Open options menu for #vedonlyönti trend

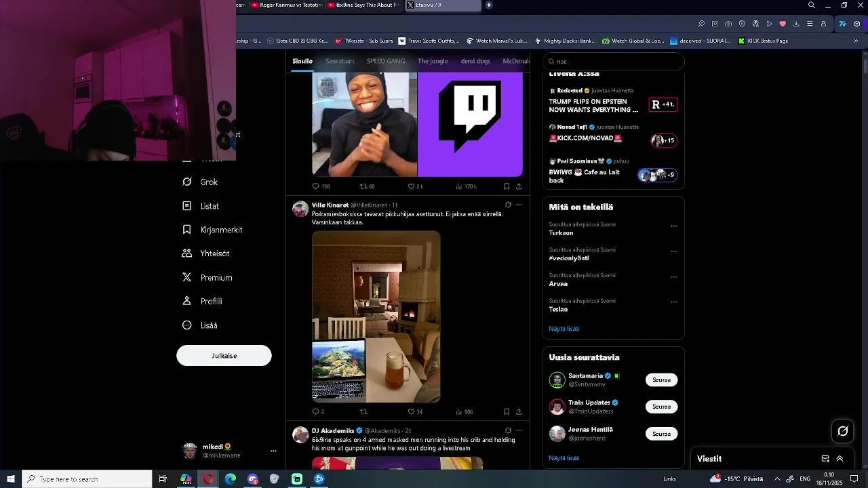pyautogui.click(x=673, y=251)
